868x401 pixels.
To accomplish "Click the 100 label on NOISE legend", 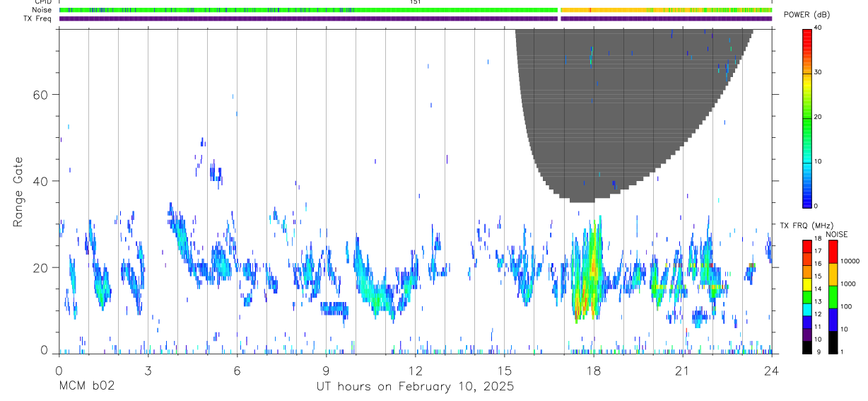I will coord(845,306).
